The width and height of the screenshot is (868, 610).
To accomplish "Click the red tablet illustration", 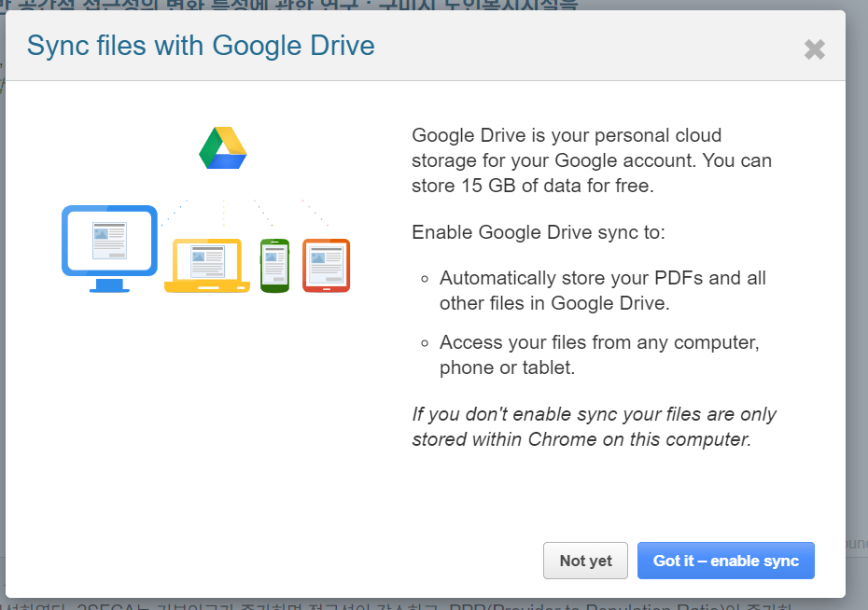I will pyautogui.click(x=326, y=266).
